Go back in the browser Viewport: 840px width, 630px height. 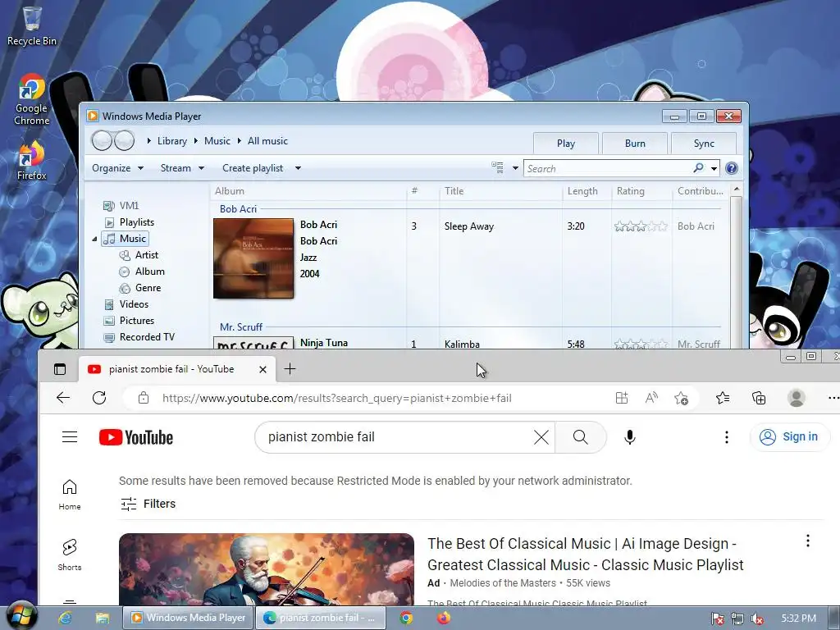tap(63, 398)
